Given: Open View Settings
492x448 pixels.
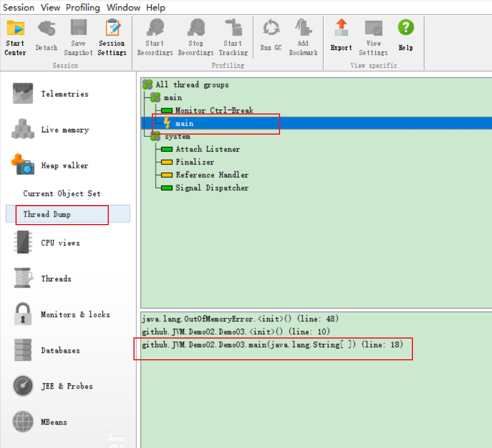Looking at the screenshot, I should (x=373, y=37).
